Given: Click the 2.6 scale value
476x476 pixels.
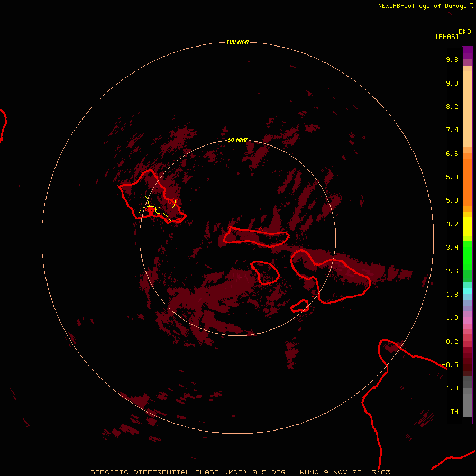Looking at the screenshot, I should (452, 271).
